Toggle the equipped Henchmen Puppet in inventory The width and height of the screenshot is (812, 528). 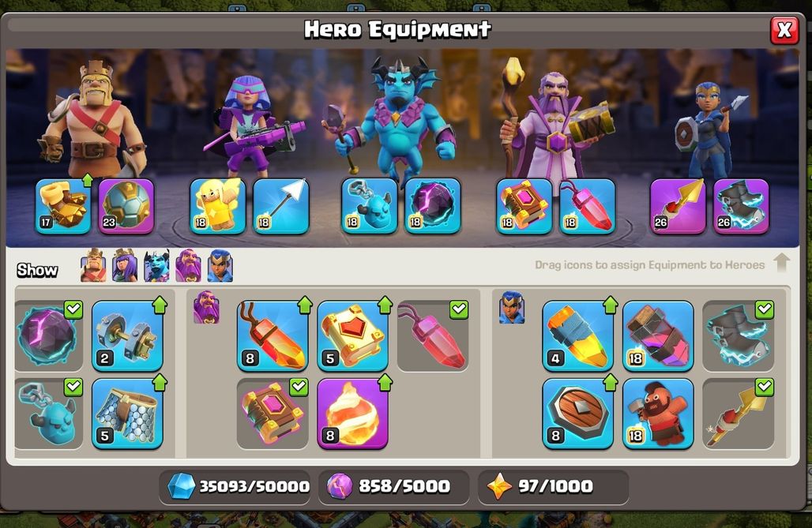(x=49, y=414)
